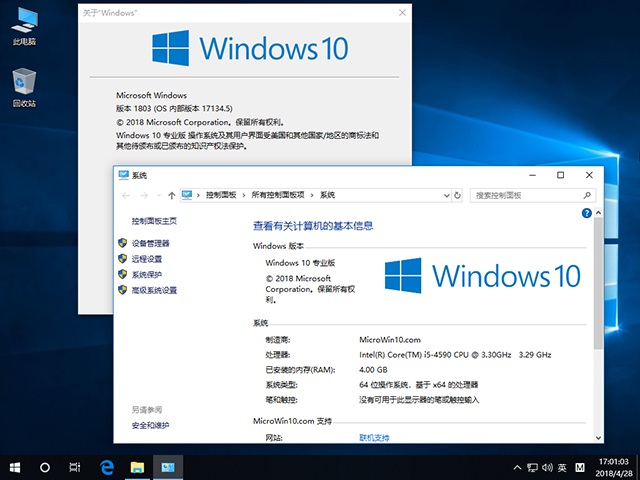Go up one level with up arrow
The height and width of the screenshot is (480, 640).
[x=171, y=196]
